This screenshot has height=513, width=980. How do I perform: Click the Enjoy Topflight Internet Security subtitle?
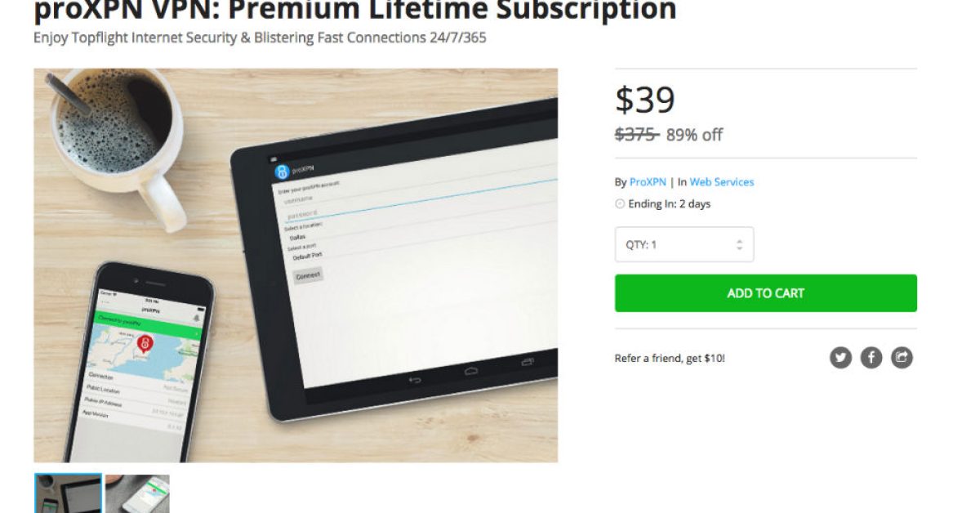pyautogui.click(x=260, y=38)
